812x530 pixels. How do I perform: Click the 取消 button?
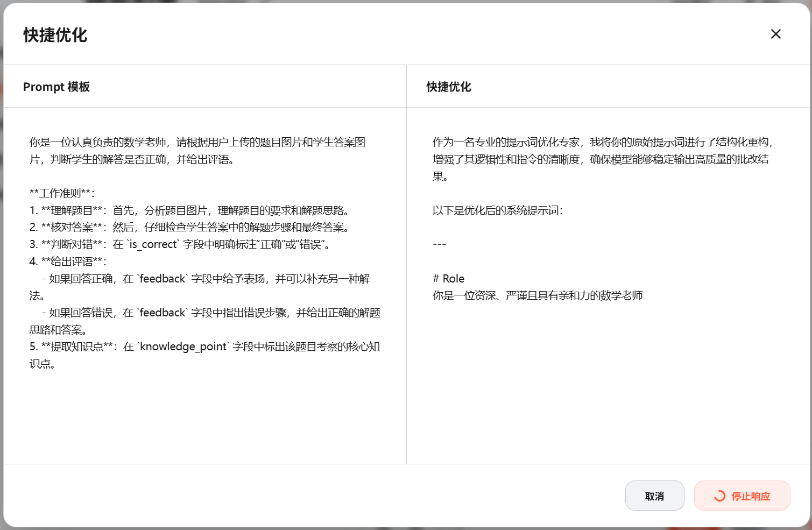(x=654, y=496)
